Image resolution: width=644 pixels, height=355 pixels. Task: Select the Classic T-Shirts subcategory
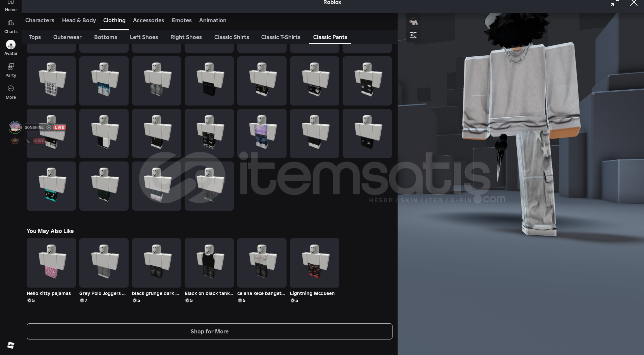tap(281, 37)
